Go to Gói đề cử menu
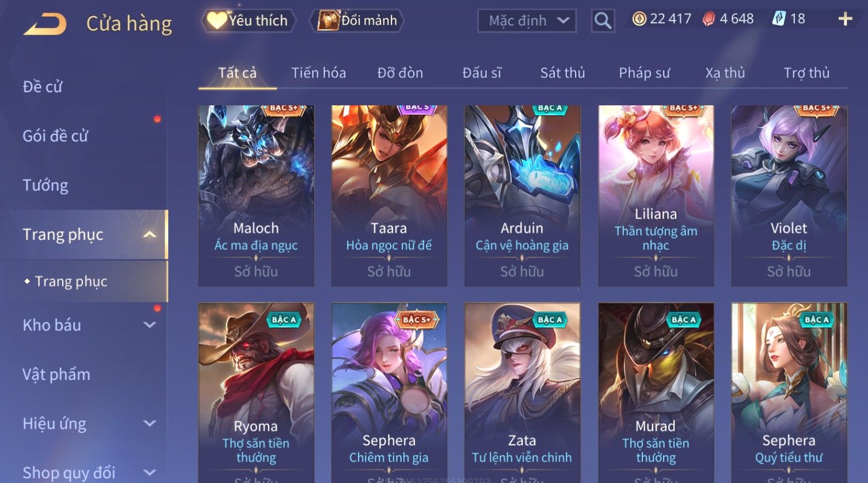 (x=55, y=136)
